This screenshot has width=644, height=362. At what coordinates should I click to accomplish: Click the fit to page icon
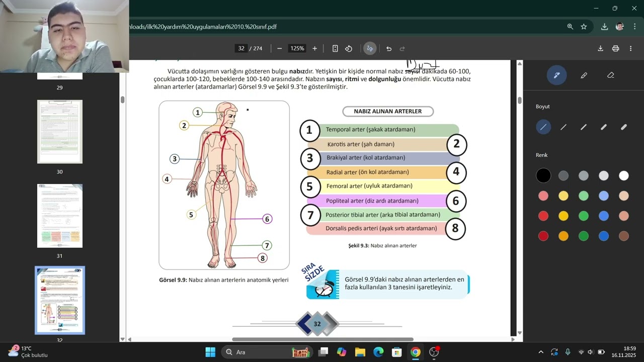click(x=335, y=48)
